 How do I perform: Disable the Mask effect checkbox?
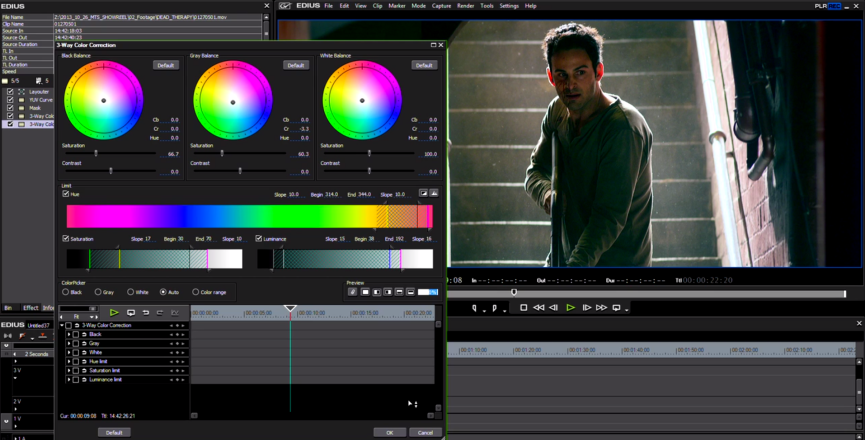coord(10,108)
